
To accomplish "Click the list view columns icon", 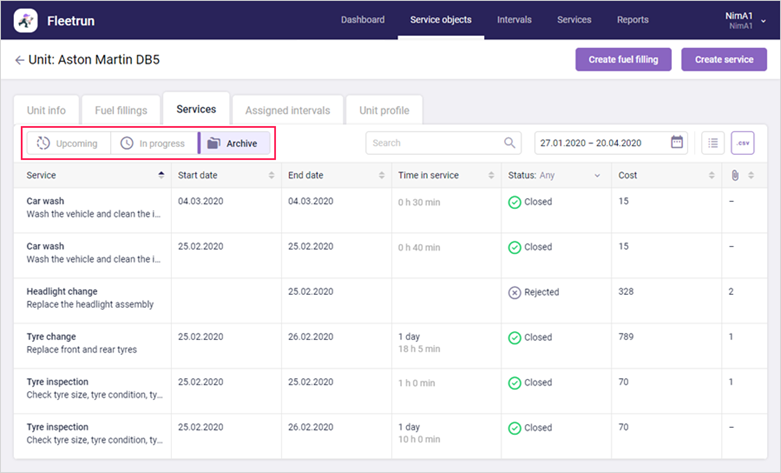I will [713, 143].
